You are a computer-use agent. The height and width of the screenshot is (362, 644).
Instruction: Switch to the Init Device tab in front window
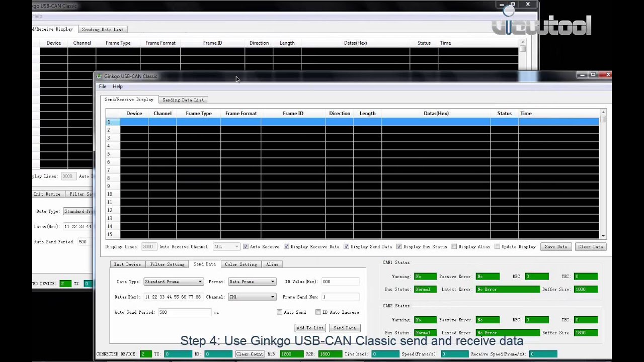127,264
